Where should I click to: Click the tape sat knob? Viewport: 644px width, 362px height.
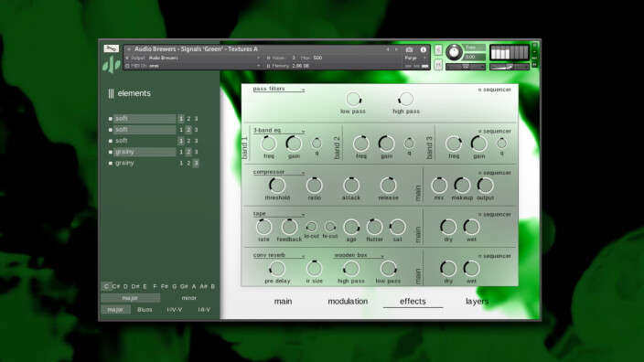(x=397, y=227)
